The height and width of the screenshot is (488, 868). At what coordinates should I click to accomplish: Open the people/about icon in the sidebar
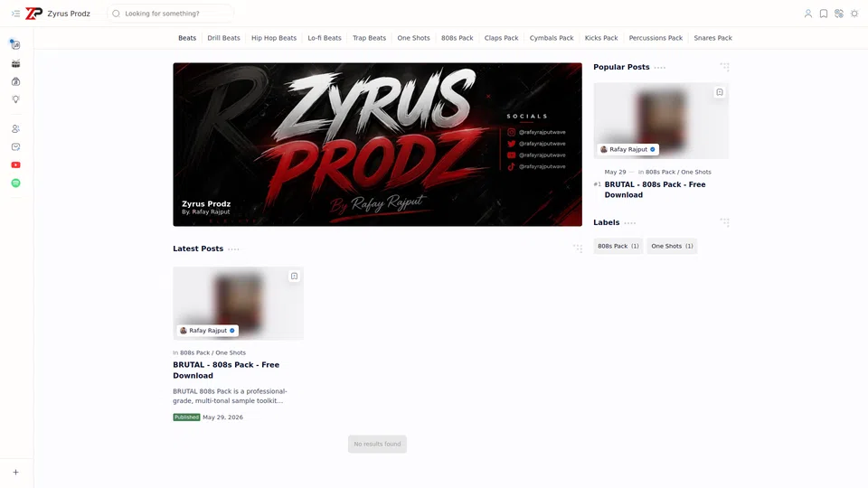(x=15, y=129)
